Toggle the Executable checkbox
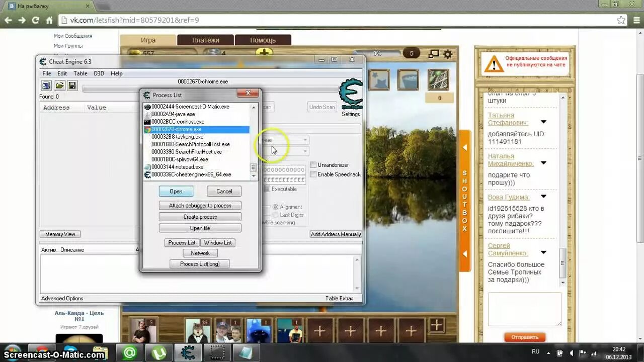 coord(268,189)
